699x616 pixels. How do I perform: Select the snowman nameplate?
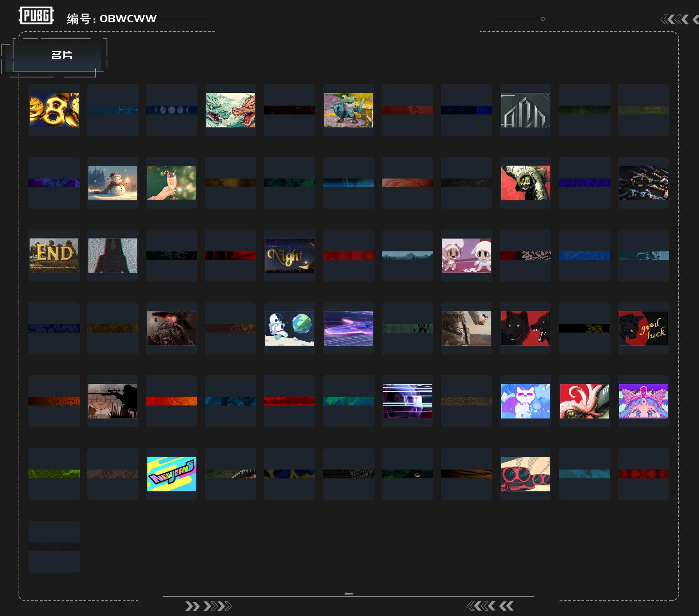pyautogui.click(x=112, y=183)
